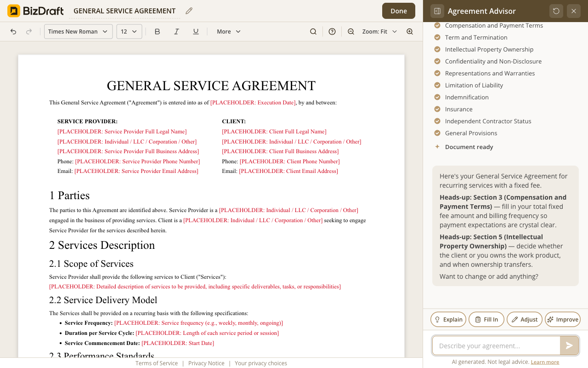Open the Zoom: Fit dropdown

[x=379, y=31]
